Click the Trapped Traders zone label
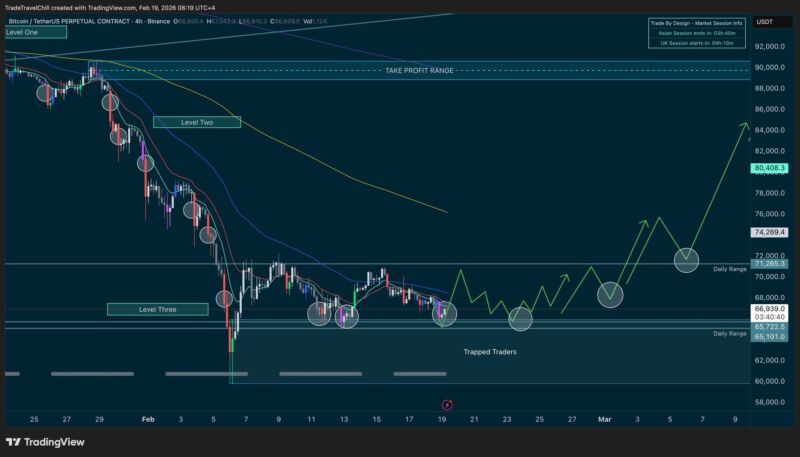This screenshot has width=800, height=457. pos(490,352)
